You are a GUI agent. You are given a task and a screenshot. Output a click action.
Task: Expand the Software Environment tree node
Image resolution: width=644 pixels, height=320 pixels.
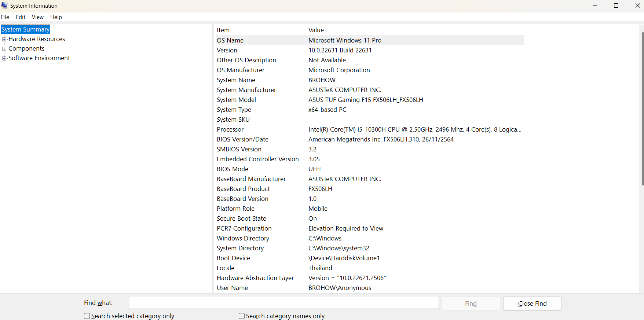click(x=4, y=58)
